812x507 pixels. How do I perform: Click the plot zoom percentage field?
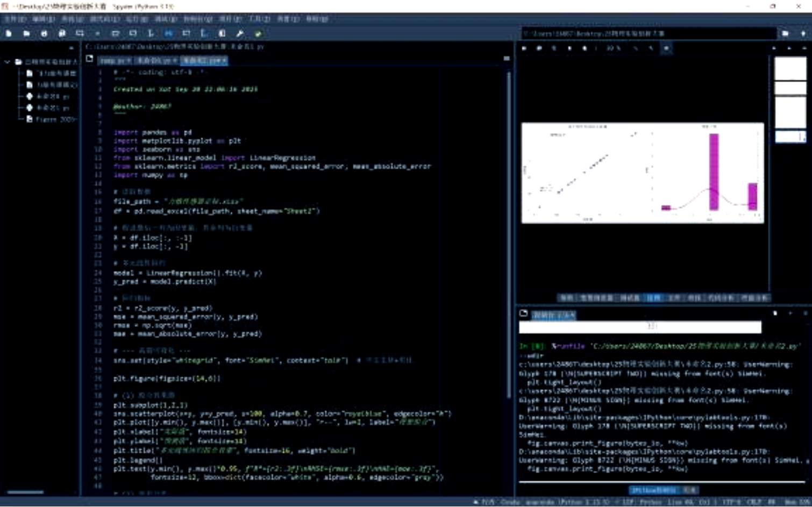(x=614, y=48)
